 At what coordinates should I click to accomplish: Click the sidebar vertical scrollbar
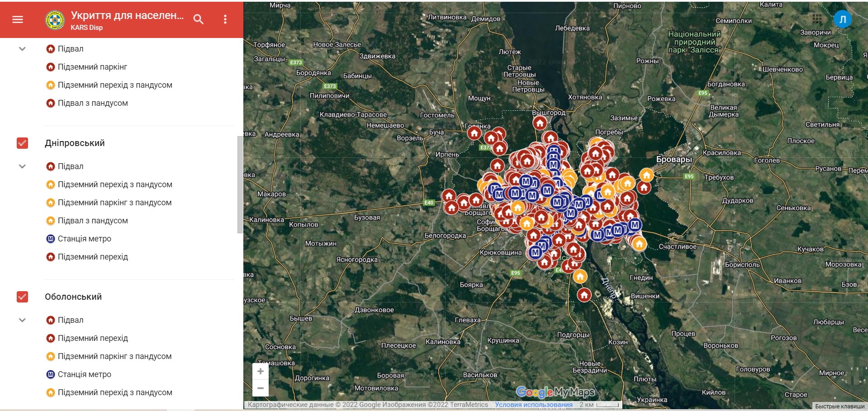coord(240,184)
